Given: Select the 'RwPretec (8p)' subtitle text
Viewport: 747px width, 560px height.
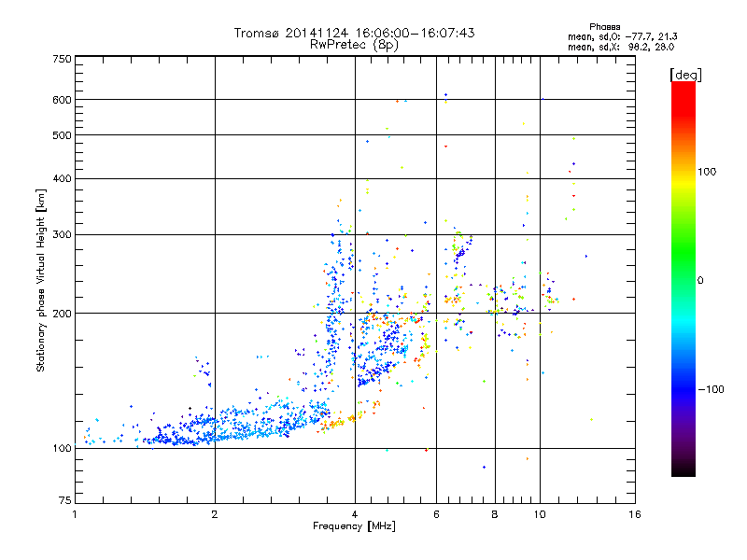Looking at the screenshot, I should click(x=354, y=45).
